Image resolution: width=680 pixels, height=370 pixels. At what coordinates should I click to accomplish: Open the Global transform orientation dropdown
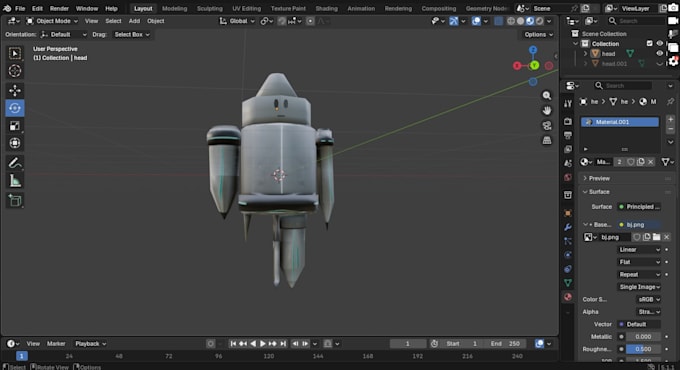(x=237, y=21)
